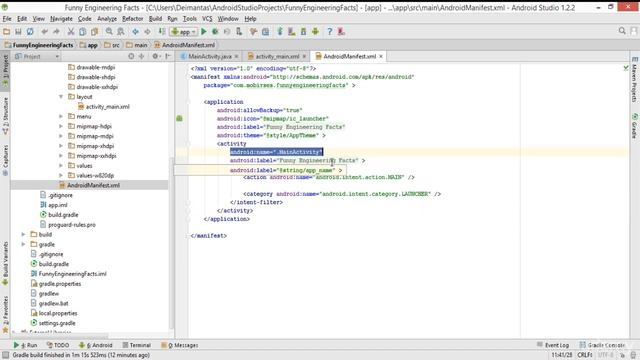Viewport: 640px width, 360px height.
Task: Open Project panel gear settings
Action: point(156,56)
